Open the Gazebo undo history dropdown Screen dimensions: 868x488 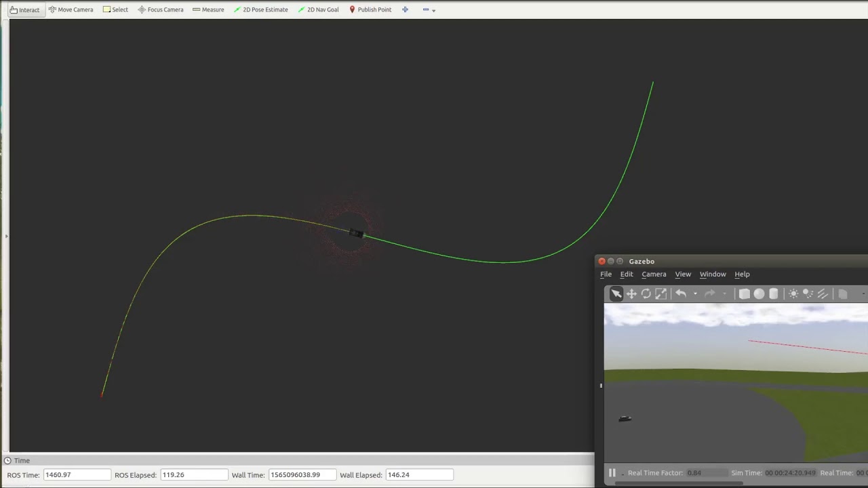click(x=695, y=293)
